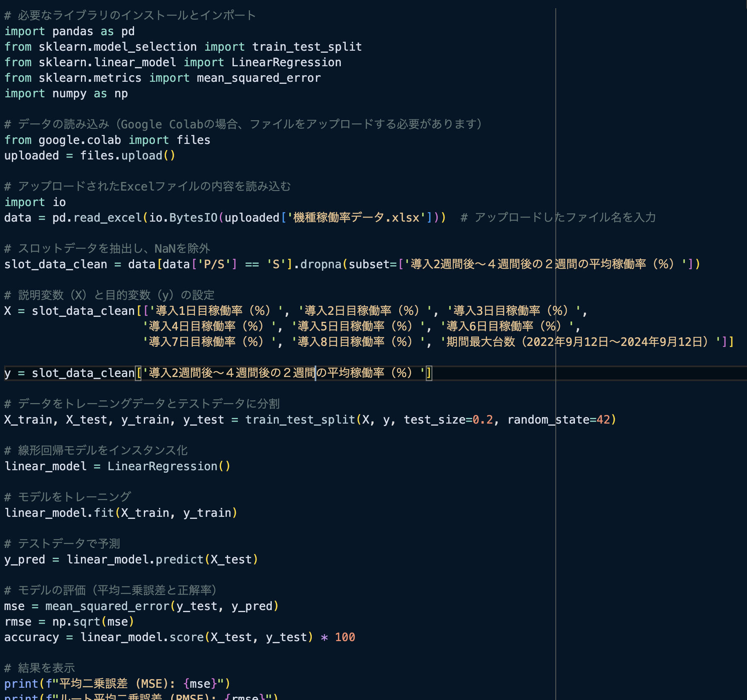
Task: Click 'linear_model.predict' in the y_pred line
Action: click(x=135, y=560)
